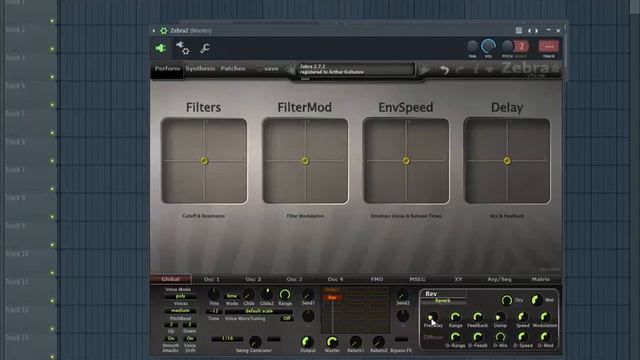The width and height of the screenshot is (640, 360).
Task: Click the gear icon in Zebra2 title bar
Action: pos(164,31)
